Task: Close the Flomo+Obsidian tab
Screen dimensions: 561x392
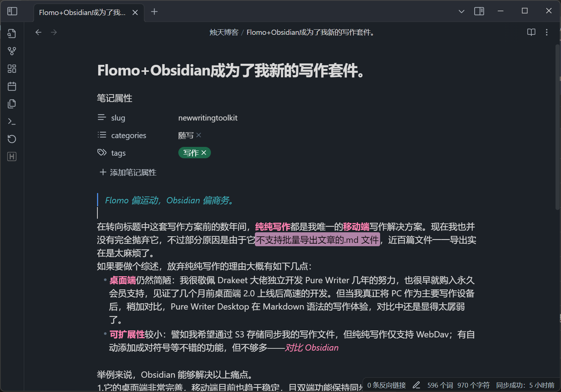Action: click(x=135, y=12)
